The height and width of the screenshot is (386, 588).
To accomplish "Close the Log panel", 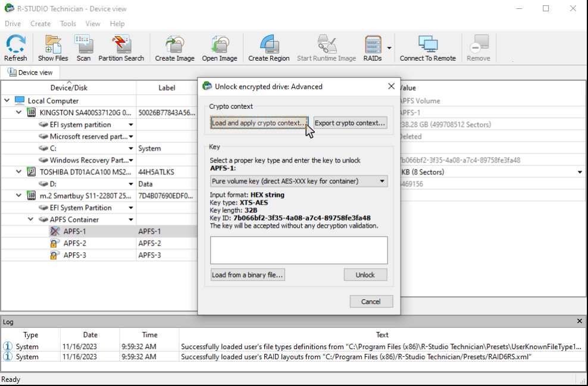I will [580, 321].
